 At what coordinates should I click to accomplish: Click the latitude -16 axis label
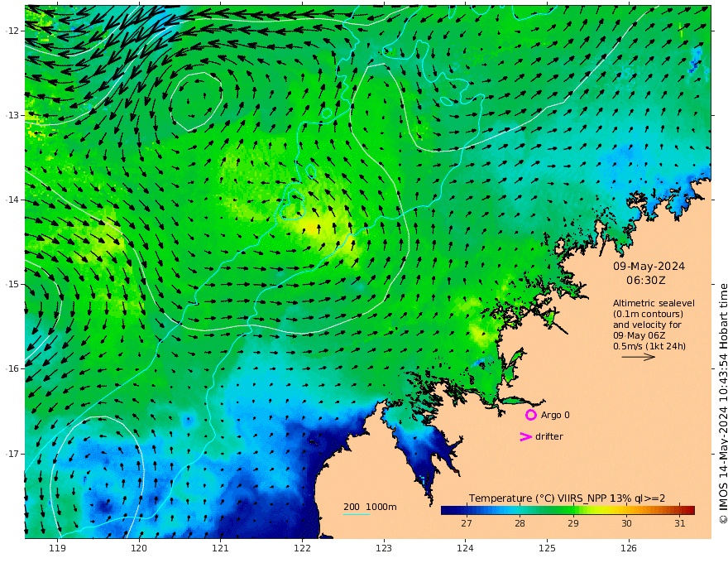coord(12,368)
